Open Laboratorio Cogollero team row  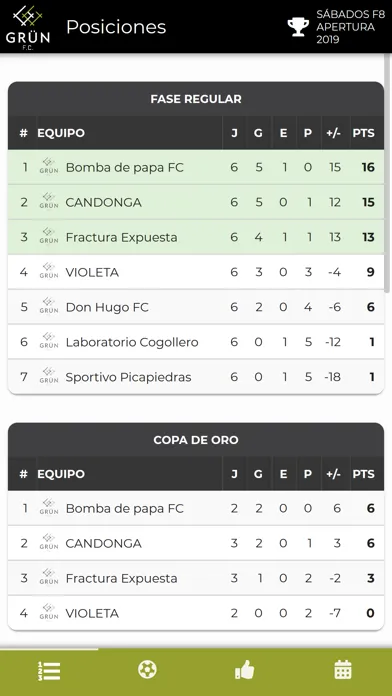[x=196, y=342]
